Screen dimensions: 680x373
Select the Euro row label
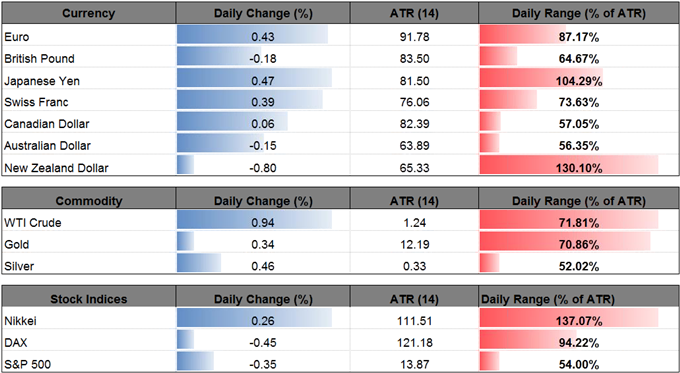coord(17,37)
